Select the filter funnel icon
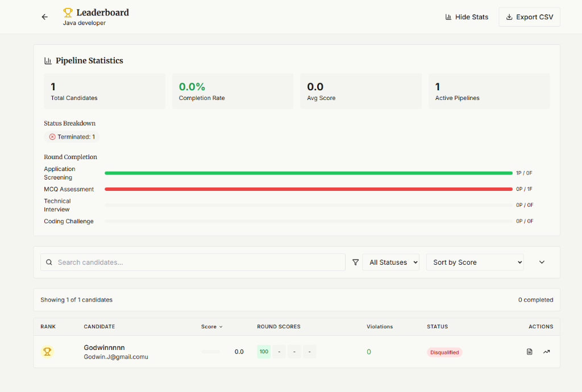This screenshot has width=582, height=392. coord(356,262)
